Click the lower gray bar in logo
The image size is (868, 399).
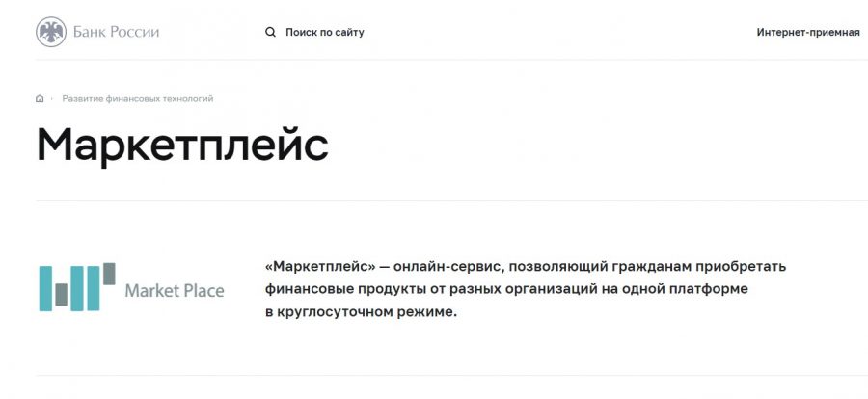(62, 295)
